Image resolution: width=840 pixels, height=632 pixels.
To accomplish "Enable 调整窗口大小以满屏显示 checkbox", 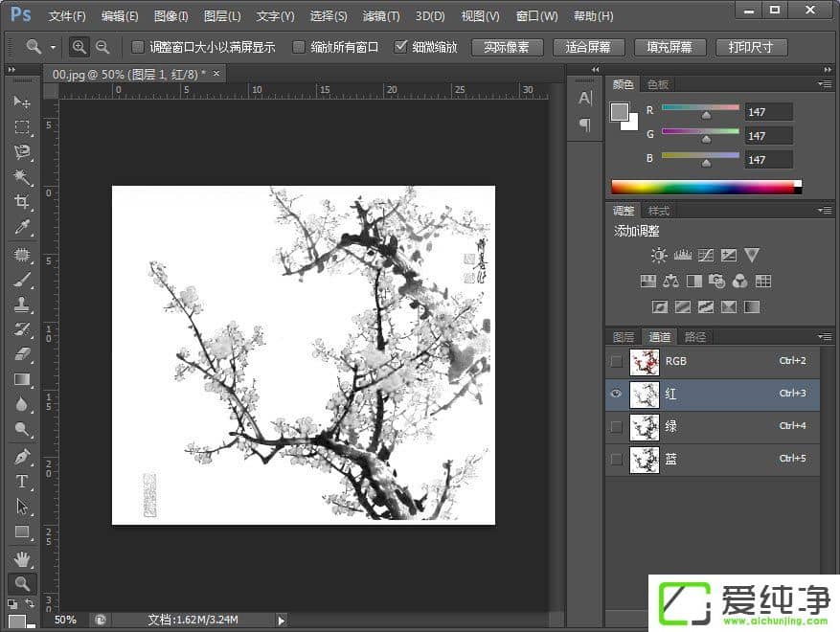I will click(x=138, y=47).
